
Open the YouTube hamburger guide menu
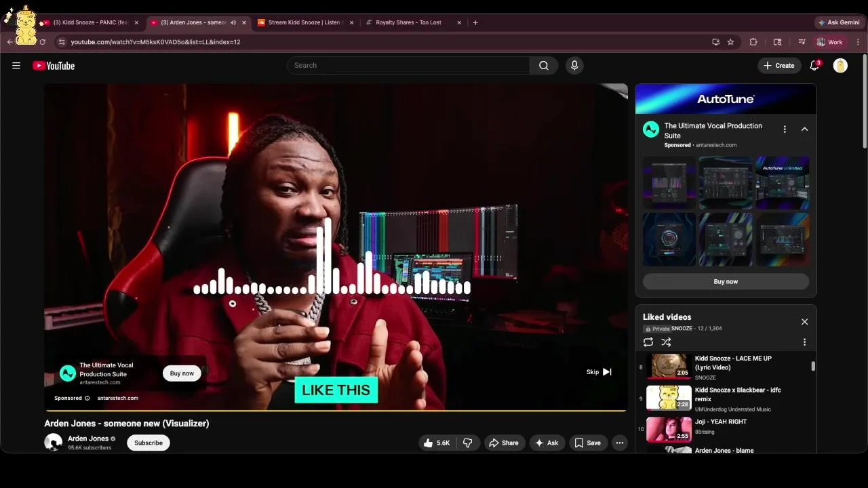click(x=16, y=66)
